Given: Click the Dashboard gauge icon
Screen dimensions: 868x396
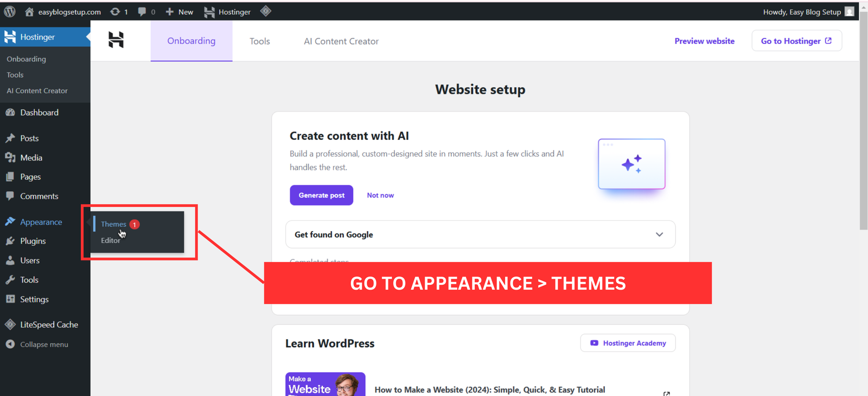Looking at the screenshot, I should pyautogui.click(x=10, y=112).
